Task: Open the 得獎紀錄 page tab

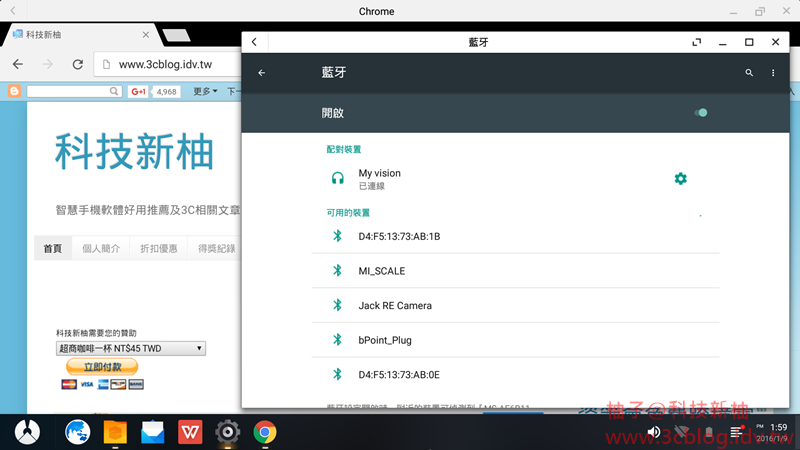Action: [x=216, y=248]
